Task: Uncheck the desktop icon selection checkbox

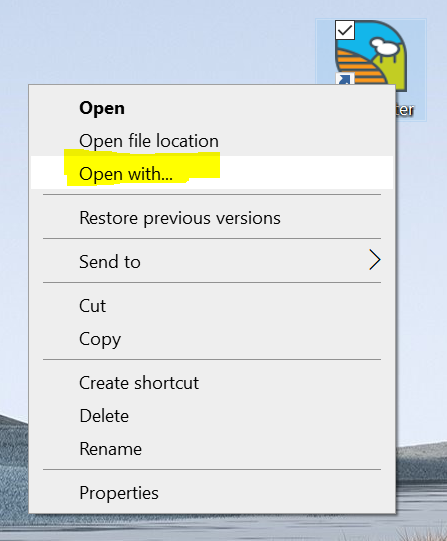Action: click(345, 30)
